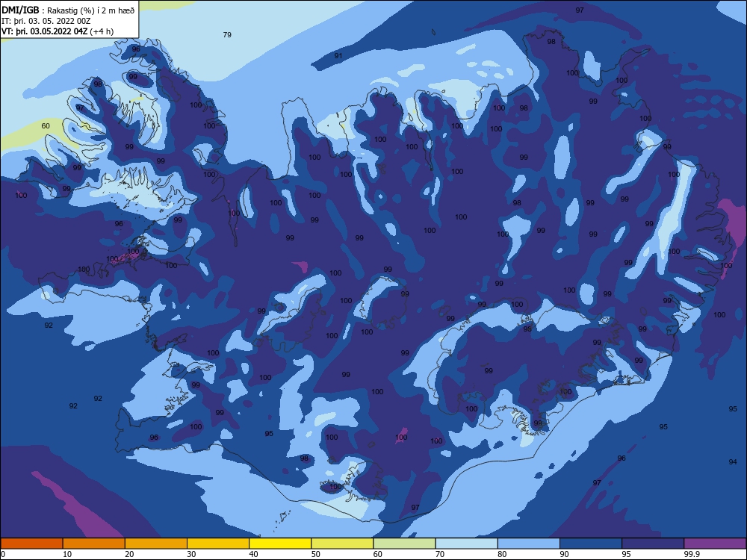This screenshot has width=747, height=560.
Task: Click the title text 'DMI/IGB : Rakastig (%)'
Action: tap(49, 10)
